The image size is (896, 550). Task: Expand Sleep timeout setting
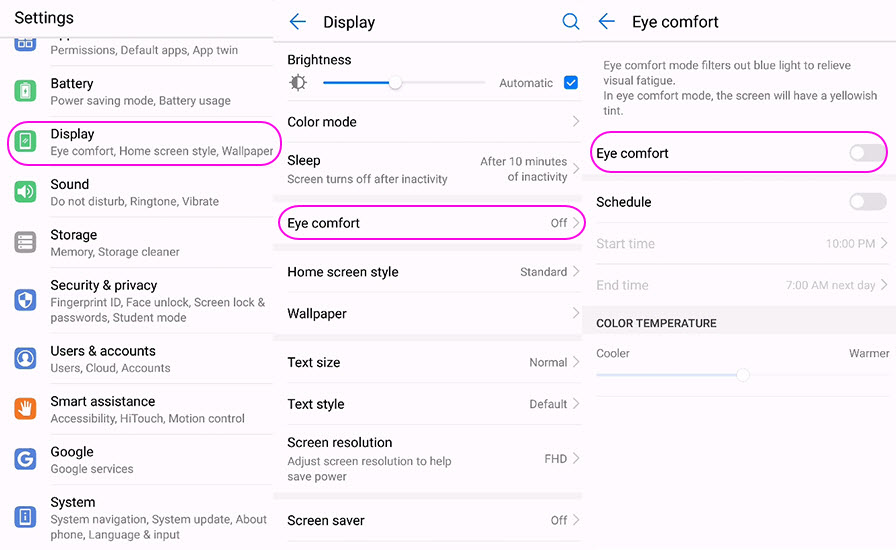click(x=430, y=169)
